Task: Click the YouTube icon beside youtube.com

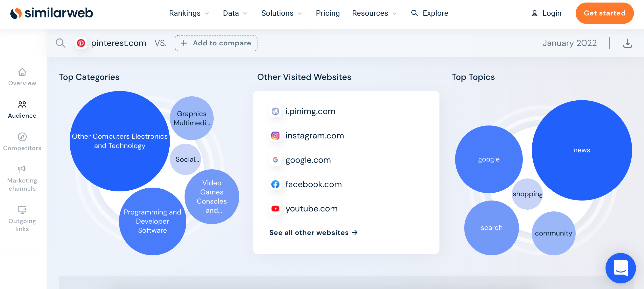Action: [275, 209]
